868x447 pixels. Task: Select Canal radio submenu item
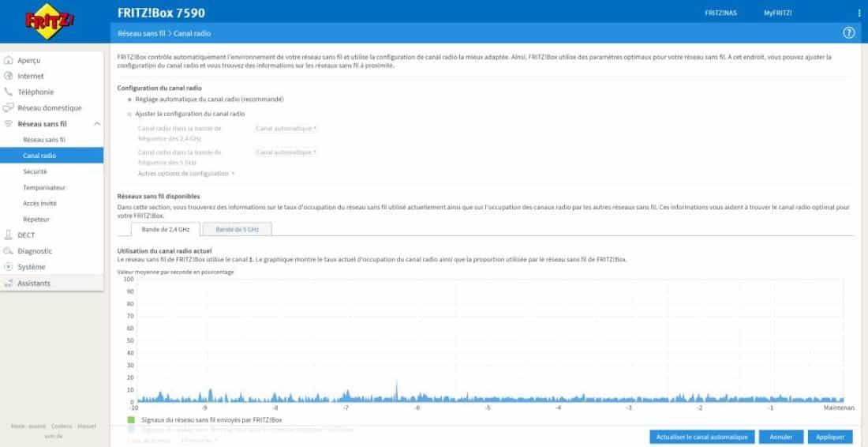point(51,156)
